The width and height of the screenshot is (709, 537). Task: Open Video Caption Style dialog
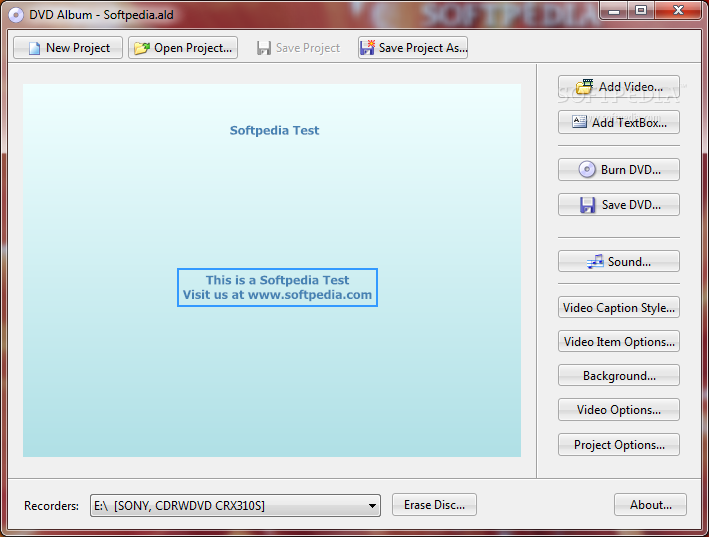[619, 307]
